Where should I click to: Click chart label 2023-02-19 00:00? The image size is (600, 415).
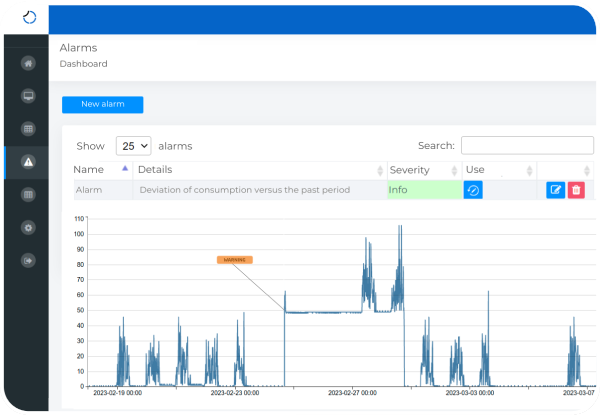coord(117,393)
